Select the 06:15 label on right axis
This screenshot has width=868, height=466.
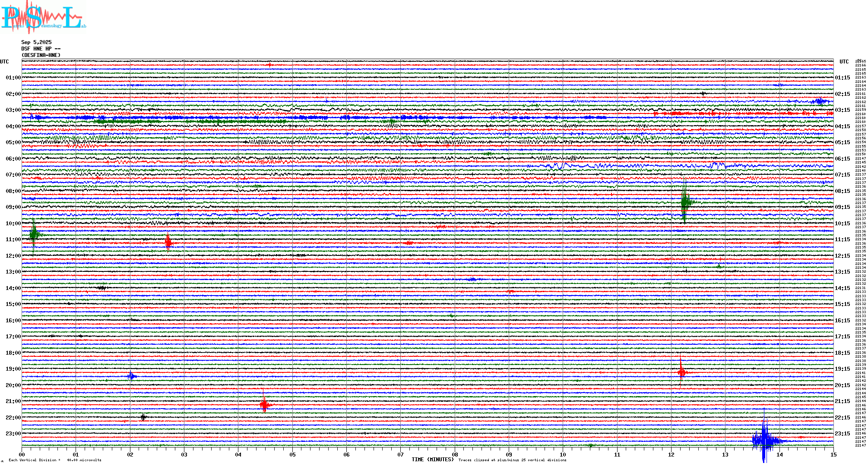(843, 159)
